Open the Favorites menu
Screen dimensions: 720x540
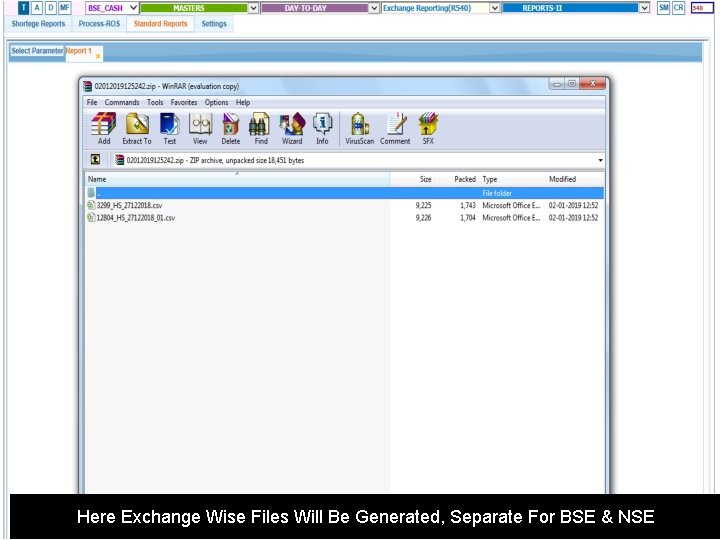(x=184, y=102)
